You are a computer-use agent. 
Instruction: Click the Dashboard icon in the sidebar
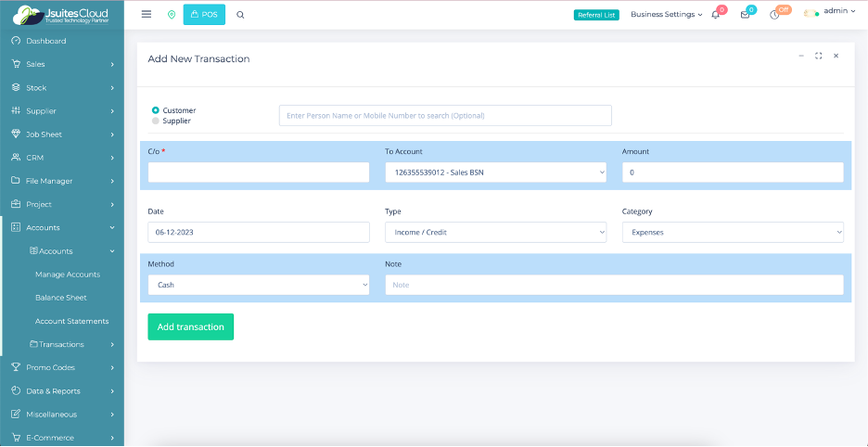(x=16, y=41)
